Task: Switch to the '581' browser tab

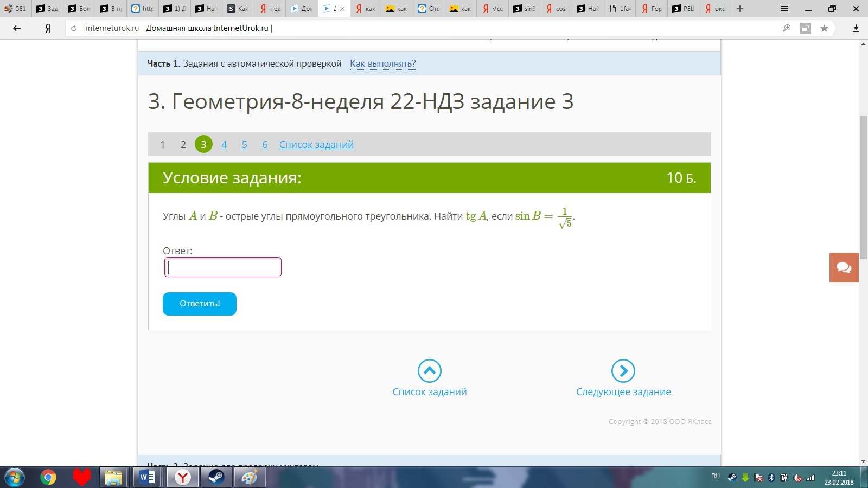Action: click(x=16, y=9)
